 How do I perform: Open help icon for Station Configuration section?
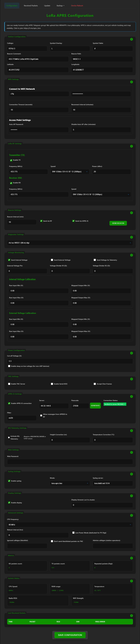point(132,39)
